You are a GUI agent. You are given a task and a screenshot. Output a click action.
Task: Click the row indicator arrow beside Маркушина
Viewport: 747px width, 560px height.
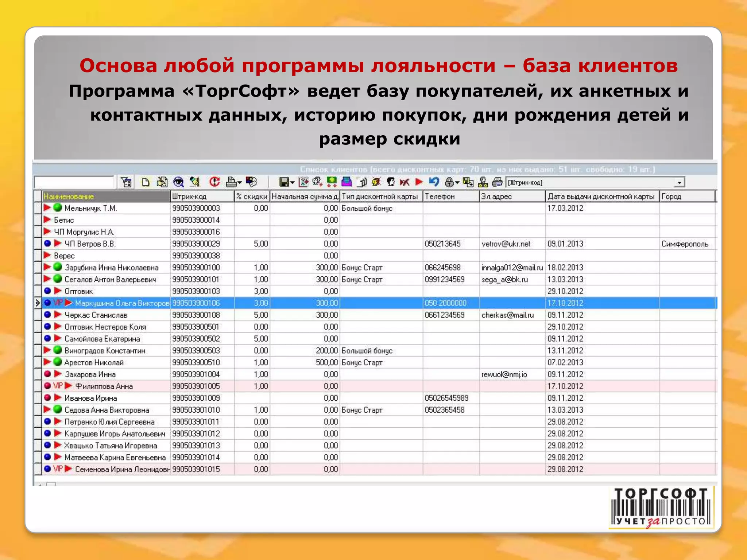click(x=38, y=303)
